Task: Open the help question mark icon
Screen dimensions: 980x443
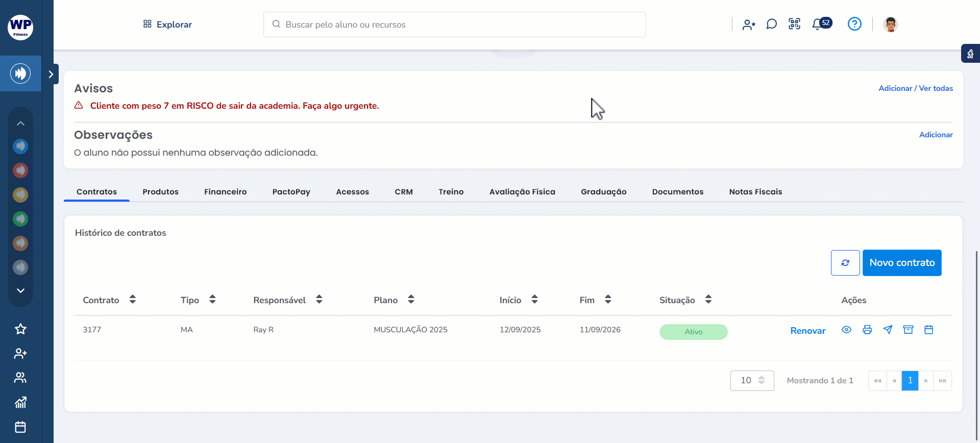Action: click(854, 24)
